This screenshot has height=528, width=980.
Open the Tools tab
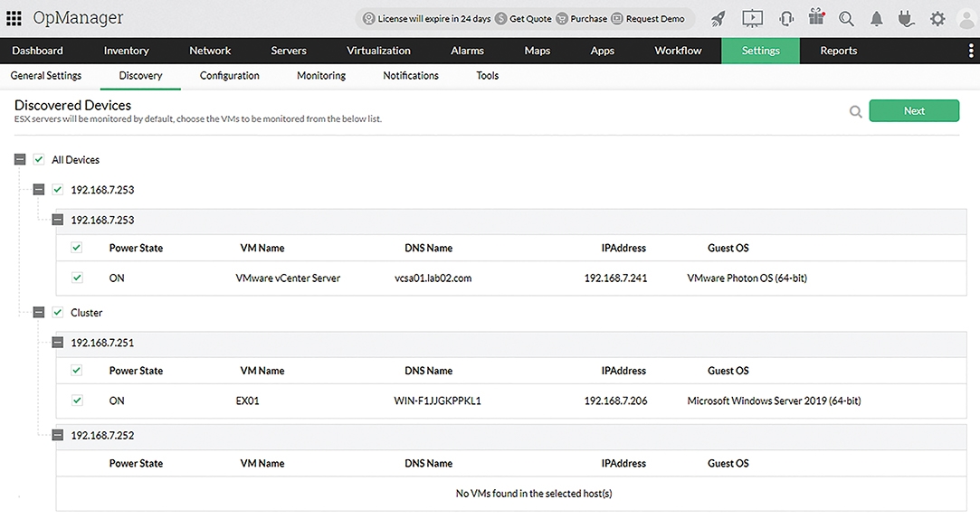pyautogui.click(x=488, y=76)
